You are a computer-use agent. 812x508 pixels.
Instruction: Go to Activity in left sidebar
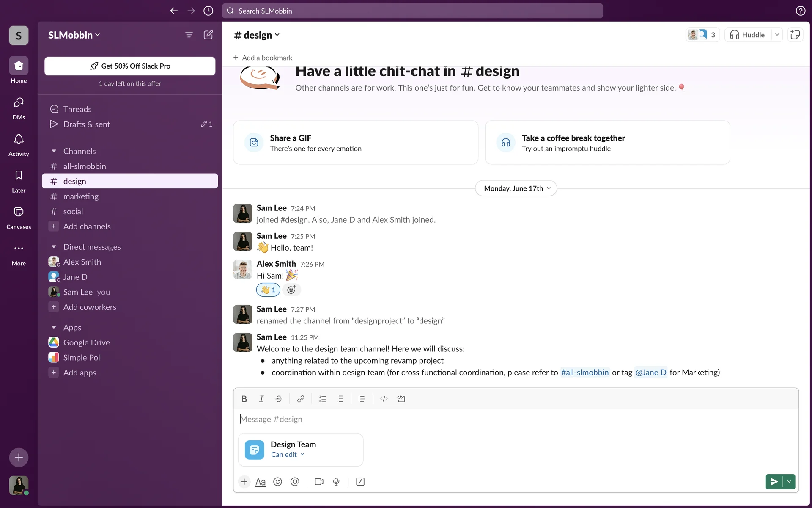pos(19,145)
